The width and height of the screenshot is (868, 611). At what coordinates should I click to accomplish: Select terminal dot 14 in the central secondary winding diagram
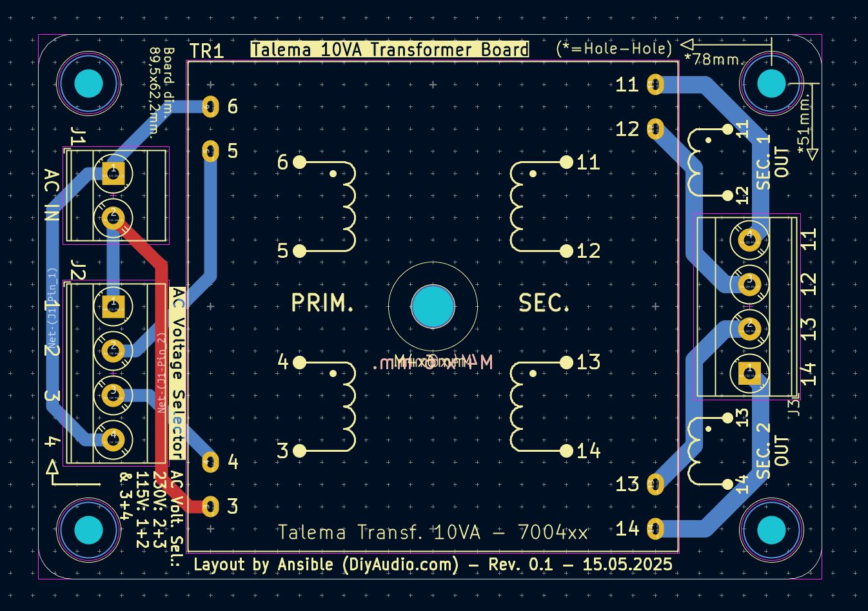tap(566, 451)
